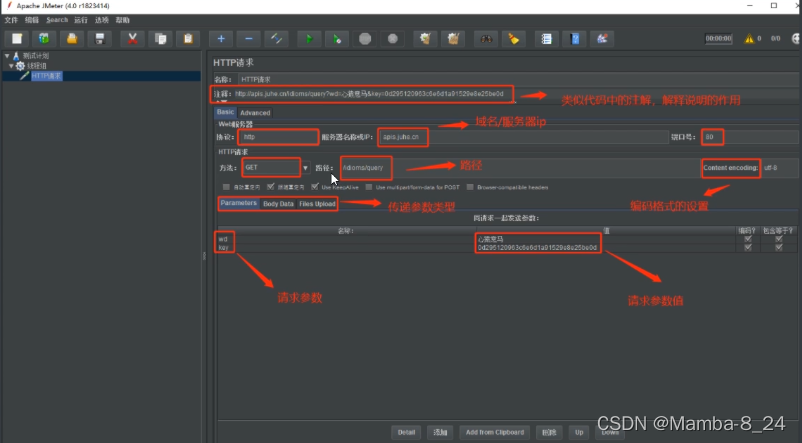The width and height of the screenshot is (802, 443).
Task: Click the comment field with URL
Action: 516,94
